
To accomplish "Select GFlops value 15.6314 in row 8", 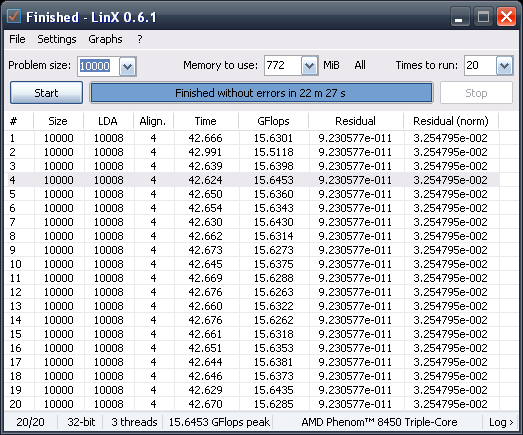I will click(x=274, y=236).
